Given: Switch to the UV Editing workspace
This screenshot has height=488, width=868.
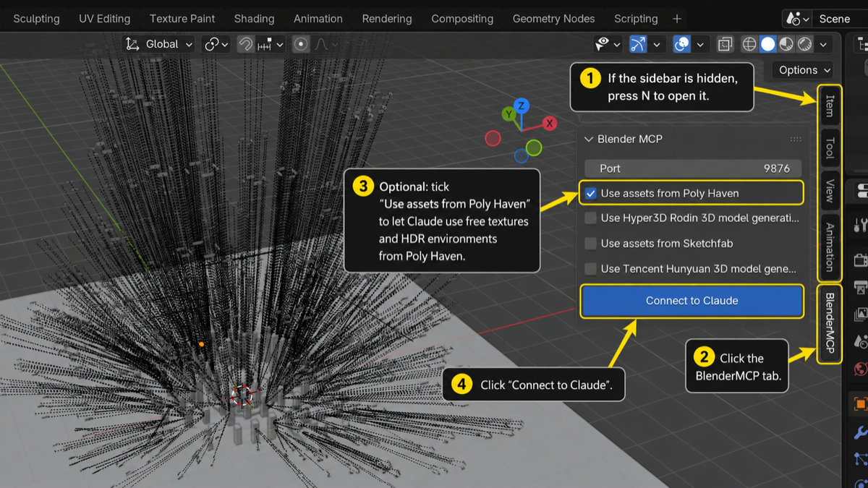Looking at the screenshot, I should click(x=105, y=19).
